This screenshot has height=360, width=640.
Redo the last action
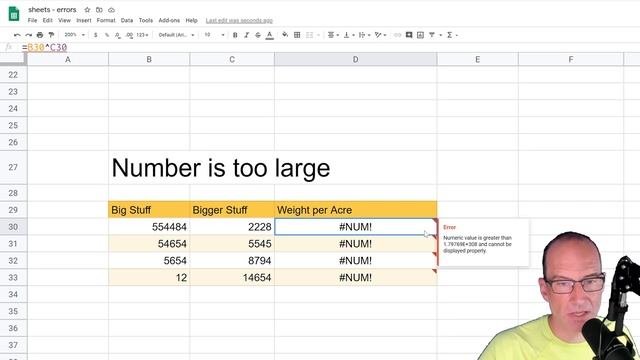click(28, 35)
